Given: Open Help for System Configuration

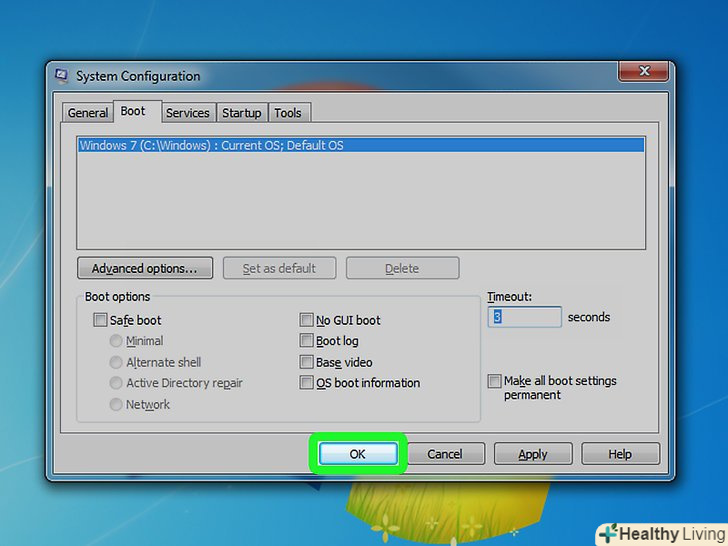Looking at the screenshot, I should click(x=620, y=454).
